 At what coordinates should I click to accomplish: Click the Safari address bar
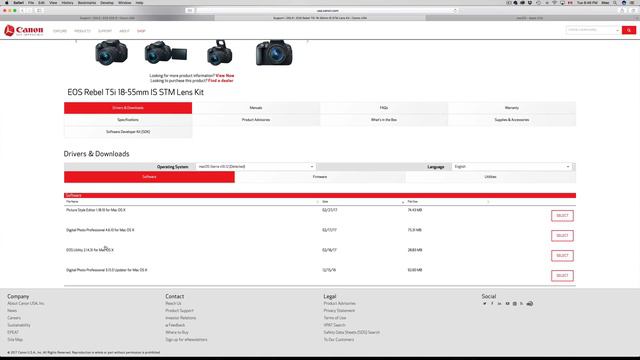pos(327,10)
